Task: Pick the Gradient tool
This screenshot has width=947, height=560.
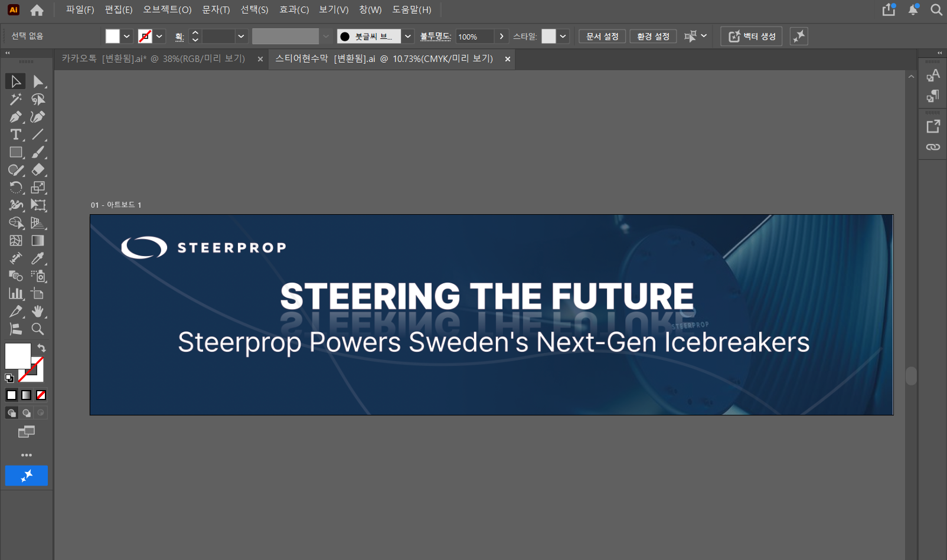Action: pyautogui.click(x=38, y=241)
